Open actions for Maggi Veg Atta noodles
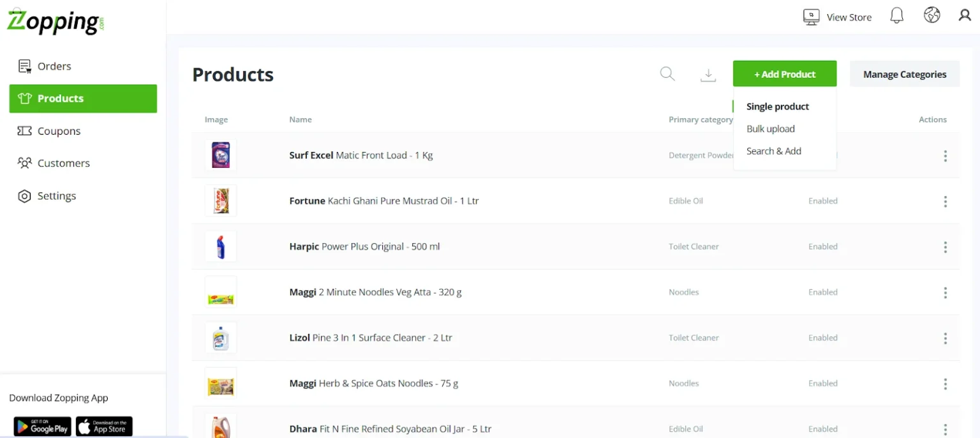Image resolution: width=980 pixels, height=438 pixels. point(945,293)
